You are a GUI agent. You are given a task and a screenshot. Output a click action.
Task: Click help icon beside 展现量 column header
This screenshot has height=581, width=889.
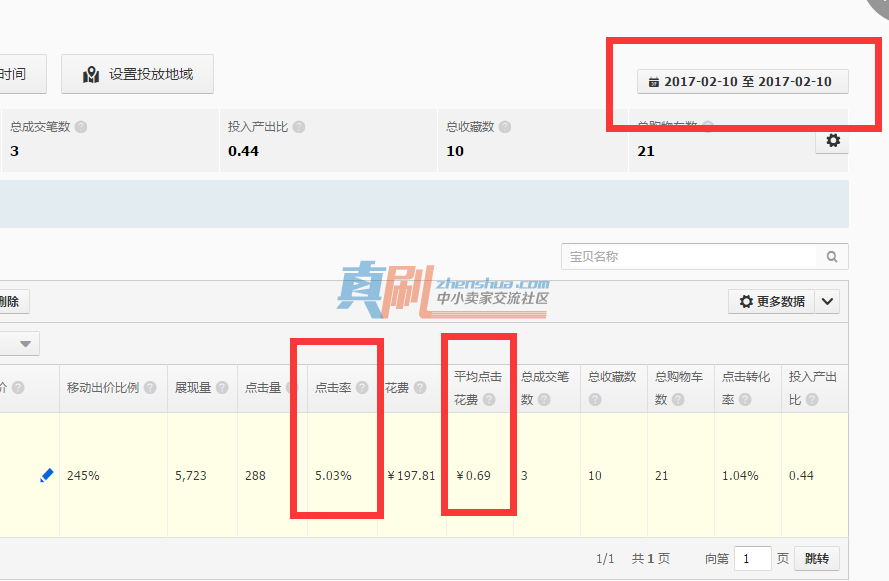(222, 388)
